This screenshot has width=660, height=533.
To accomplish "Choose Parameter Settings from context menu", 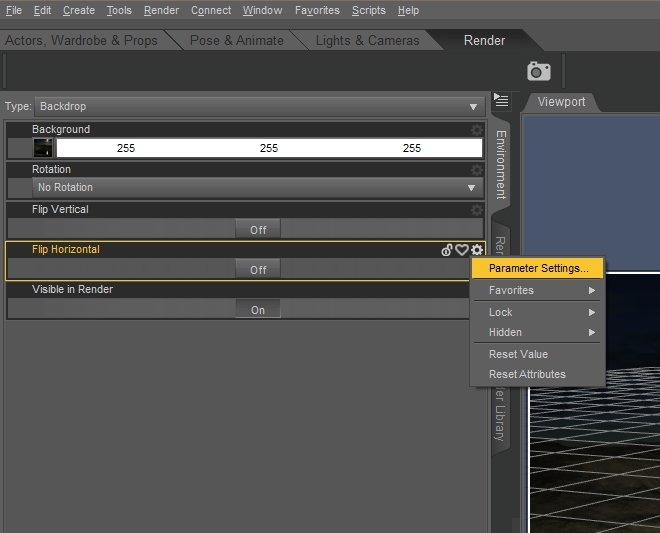I will (538, 268).
